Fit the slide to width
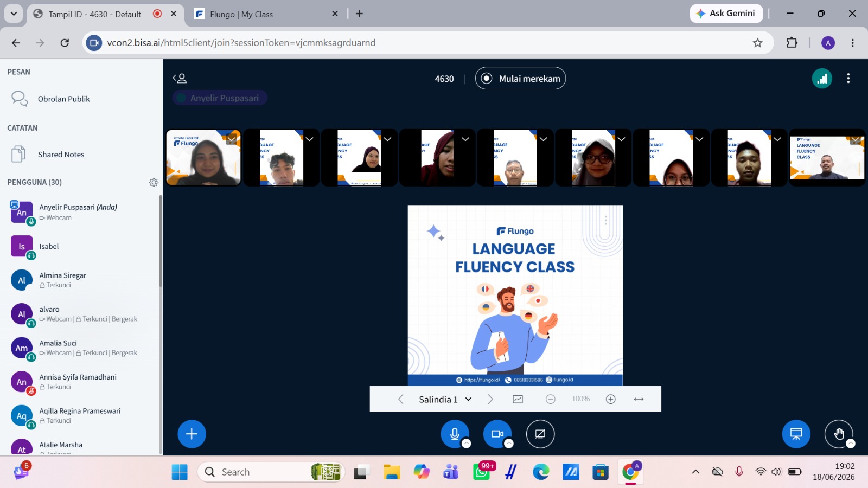The width and height of the screenshot is (868, 488). coord(639,399)
